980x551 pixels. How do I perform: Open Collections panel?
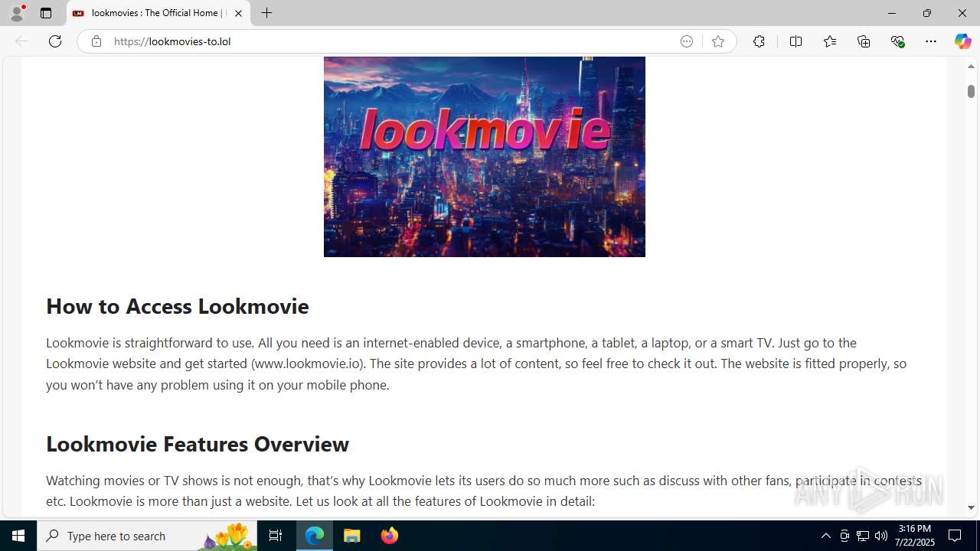click(864, 41)
